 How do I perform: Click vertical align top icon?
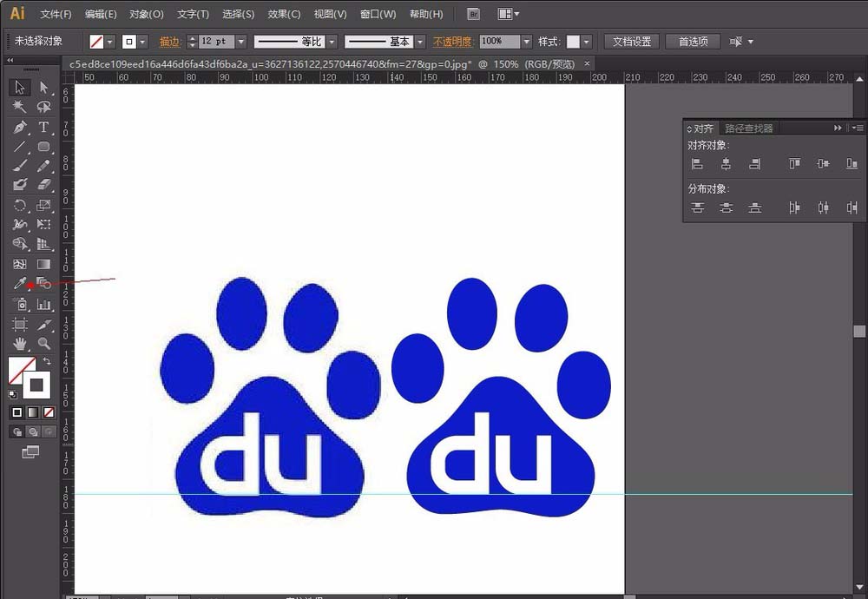click(794, 164)
